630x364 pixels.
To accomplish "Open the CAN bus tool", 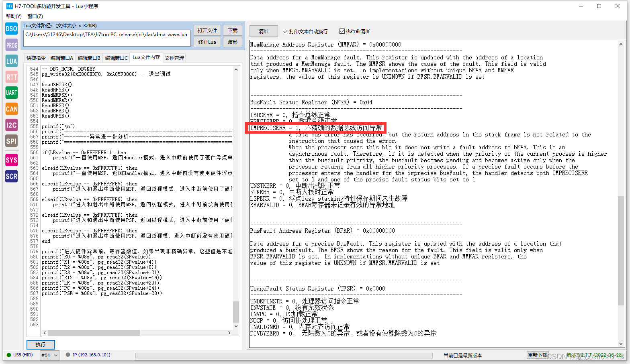I will [x=11, y=109].
